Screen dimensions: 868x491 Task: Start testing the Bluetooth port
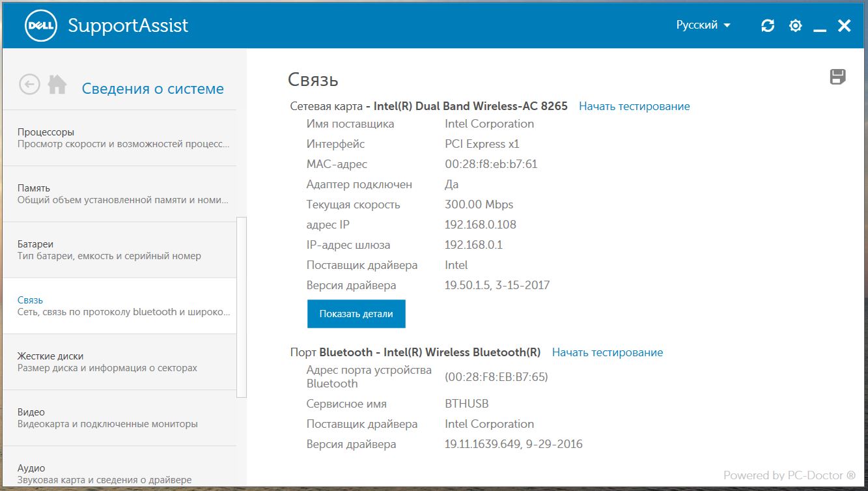point(608,352)
